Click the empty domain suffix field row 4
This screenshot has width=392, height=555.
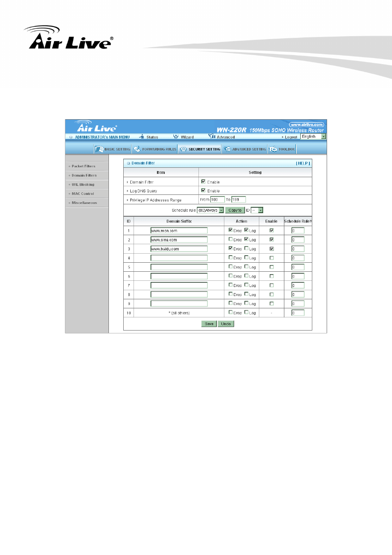179,258
